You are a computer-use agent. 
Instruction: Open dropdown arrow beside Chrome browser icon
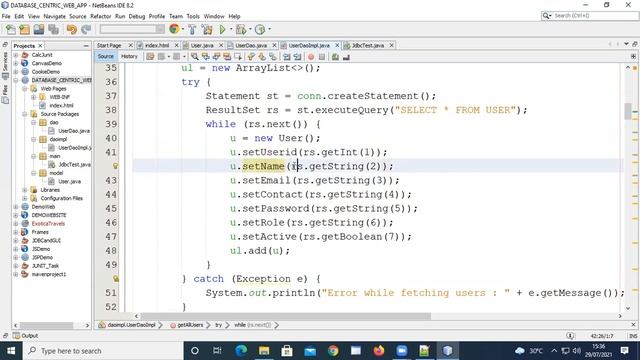click(183, 29)
